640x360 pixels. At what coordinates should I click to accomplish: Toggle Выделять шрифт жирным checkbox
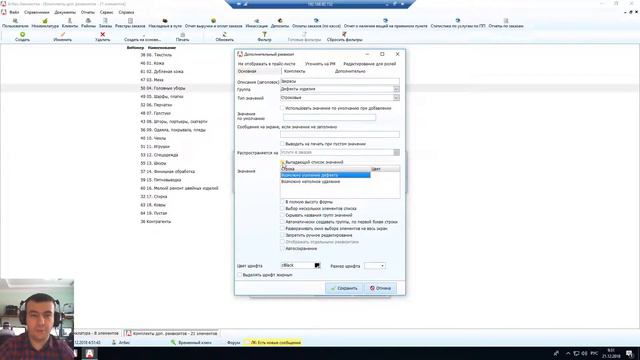tap(240, 275)
